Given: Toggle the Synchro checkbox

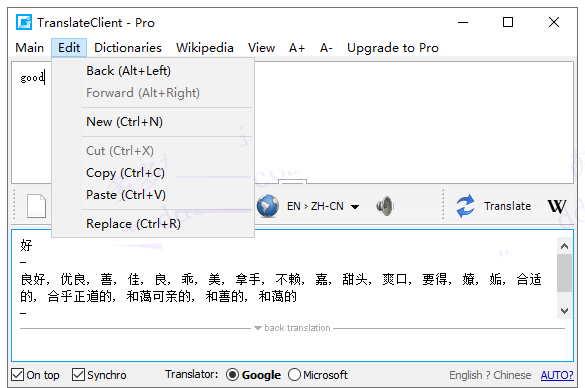Looking at the screenshot, I should click(x=78, y=375).
